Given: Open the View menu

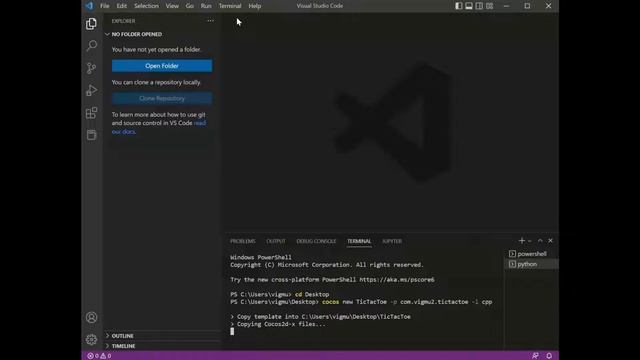Looking at the screenshot, I should (172, 6).
